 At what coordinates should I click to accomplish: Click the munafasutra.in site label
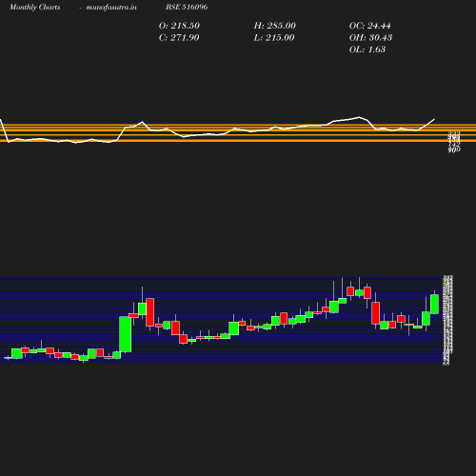pos(111,7)
